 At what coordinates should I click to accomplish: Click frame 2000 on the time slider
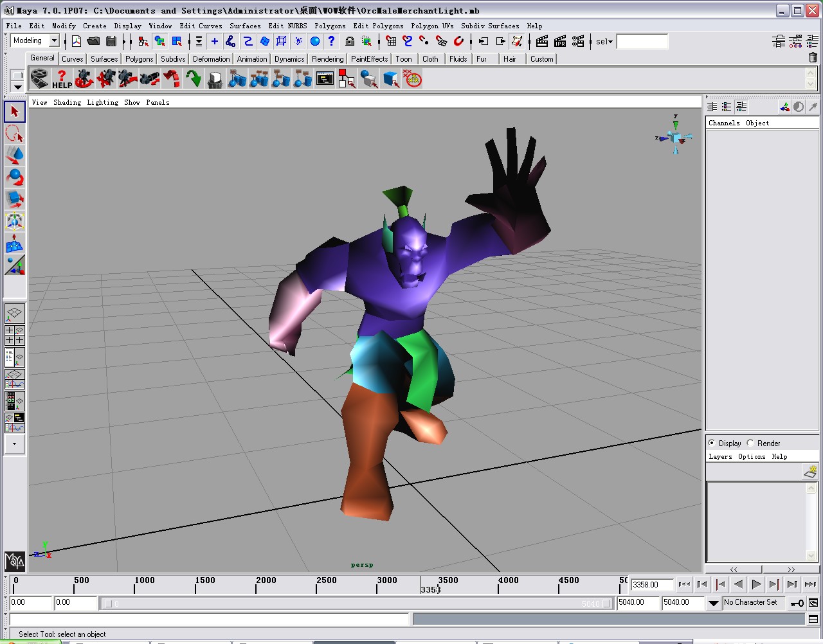pyautogui.click(x=257, y=584)
